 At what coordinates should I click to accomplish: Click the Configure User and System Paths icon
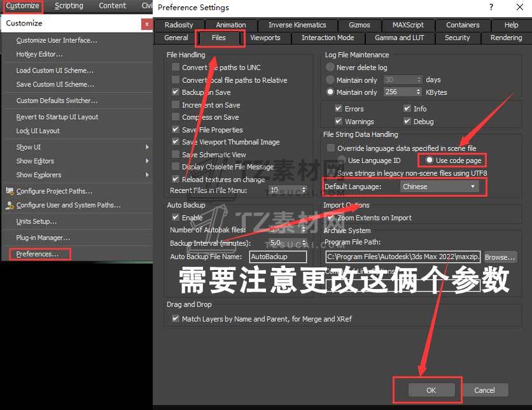click(10, 205)
